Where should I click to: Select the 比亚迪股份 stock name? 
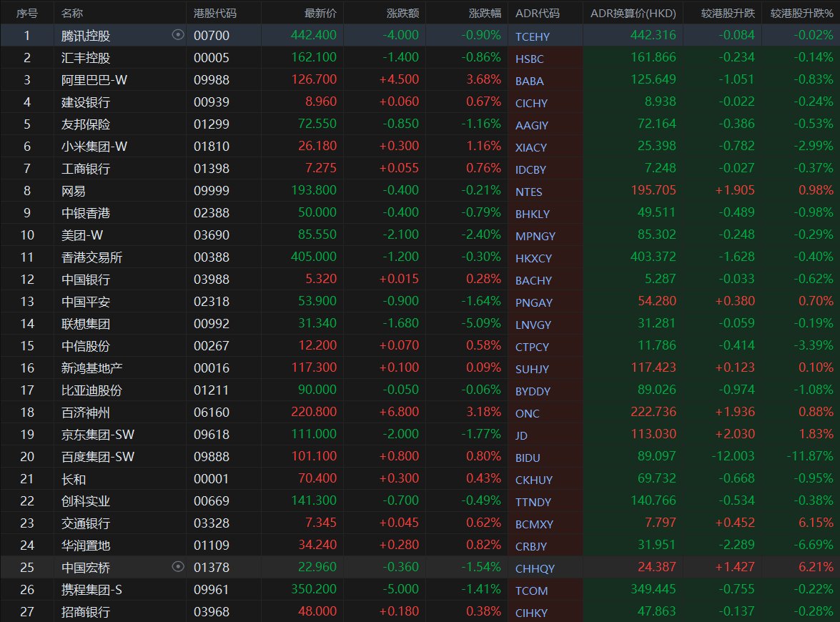tap(92, 390)
